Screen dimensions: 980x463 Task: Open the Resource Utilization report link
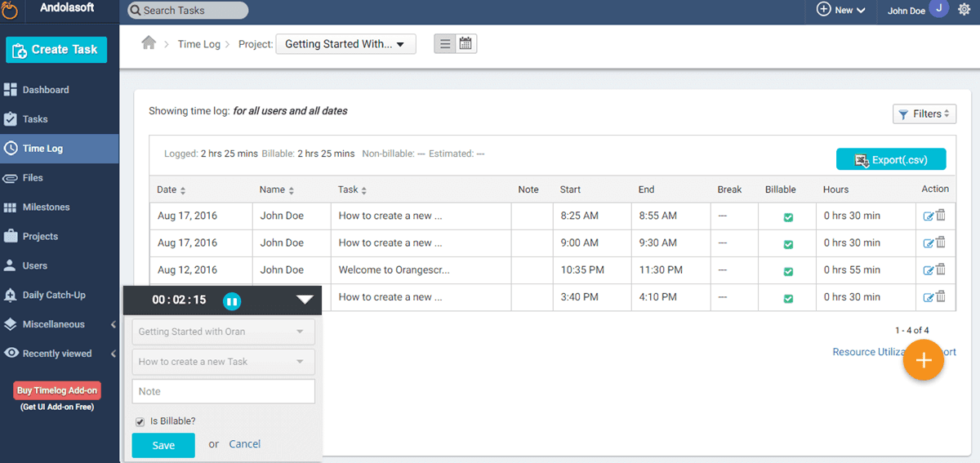(894, 352)
